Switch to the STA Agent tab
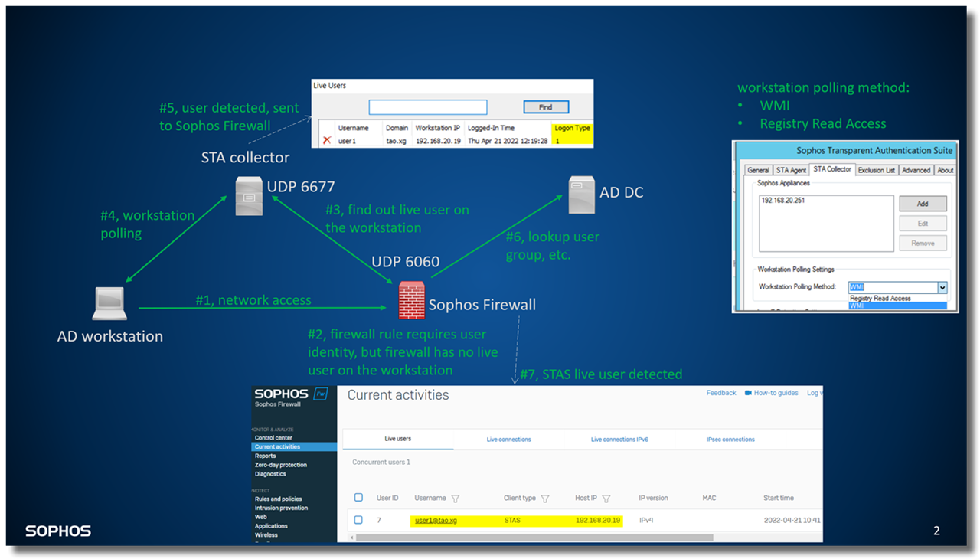This screenshot has height=559, width=980. point(791,170)
